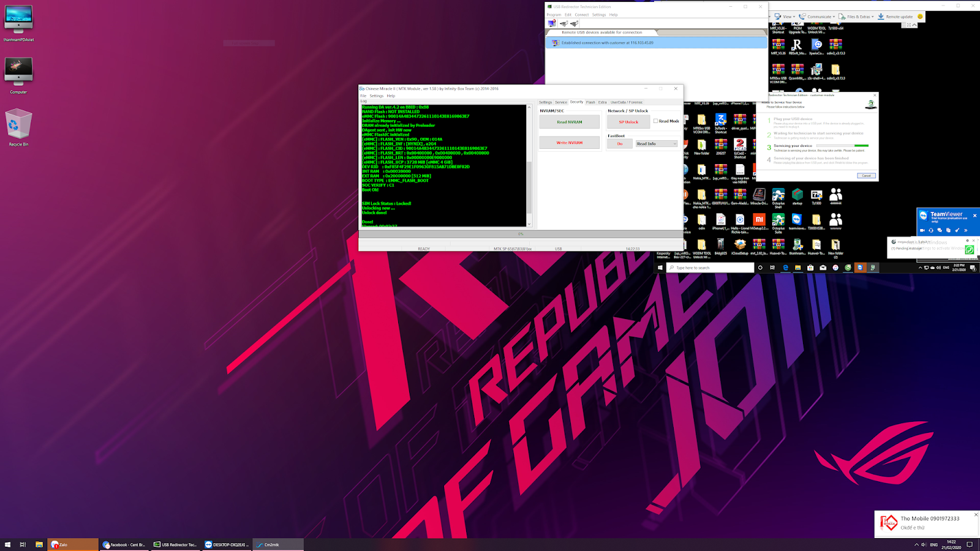Open the Recycle Bin icon
The height and width of the screenshot is (551, 980).
pos(18,127)
